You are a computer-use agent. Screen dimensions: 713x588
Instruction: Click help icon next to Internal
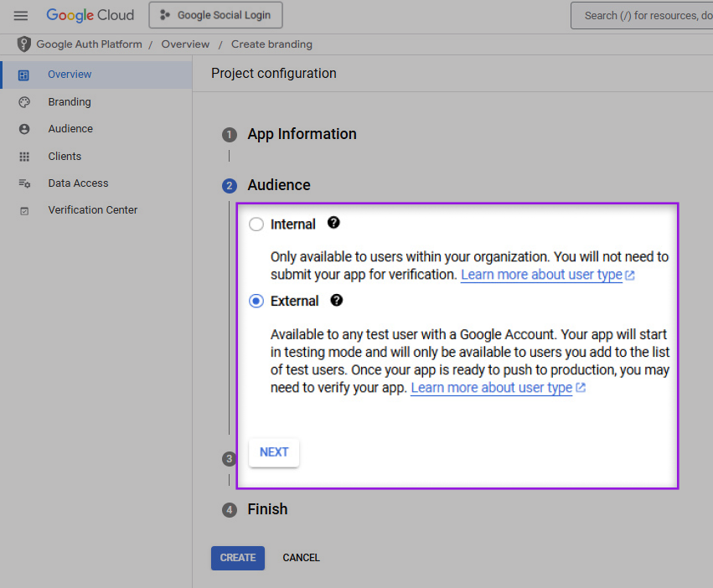(x=333, y=223)
